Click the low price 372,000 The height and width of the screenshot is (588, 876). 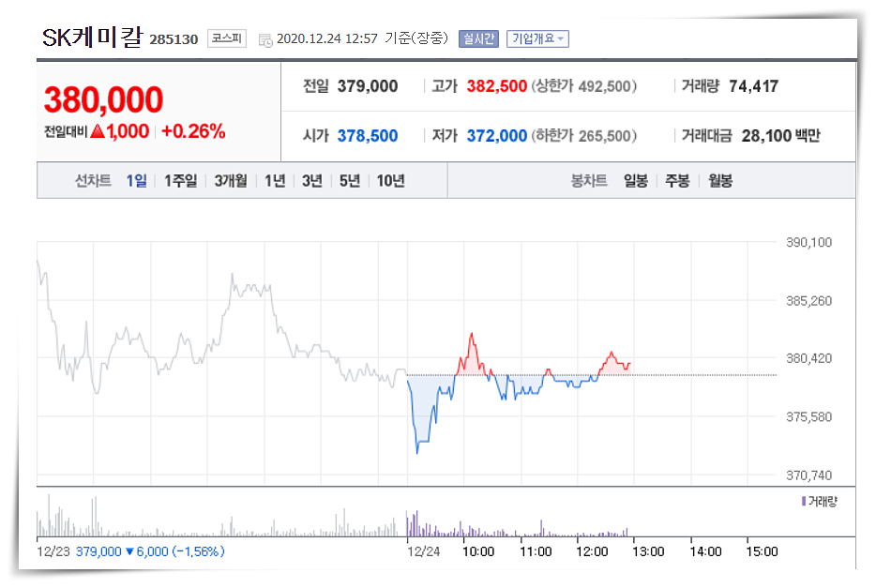(497, 136)
